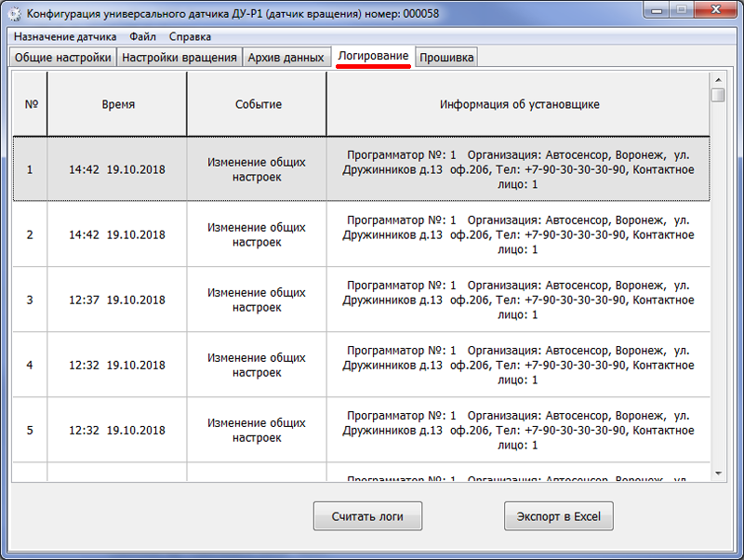Click the scrollbar down arrow of the log table

coord(718,473)
